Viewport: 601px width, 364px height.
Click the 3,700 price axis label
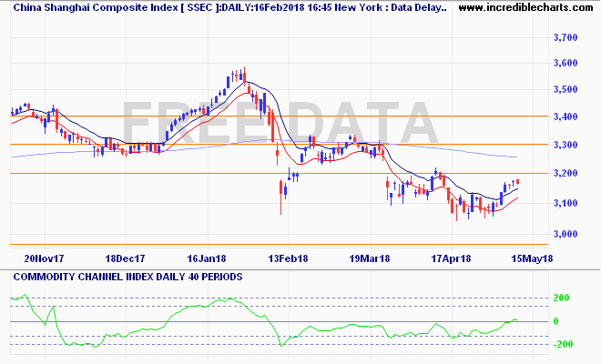click(566, 38)
